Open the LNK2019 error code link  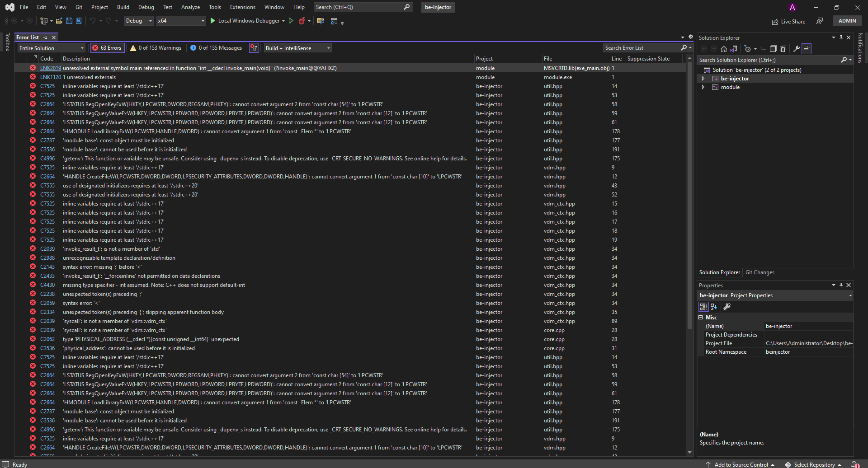51,68
